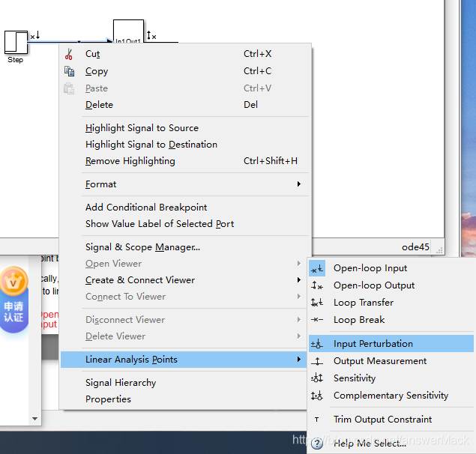
Task: Click the Open-loop Input icon
Action: coord(317,268)
